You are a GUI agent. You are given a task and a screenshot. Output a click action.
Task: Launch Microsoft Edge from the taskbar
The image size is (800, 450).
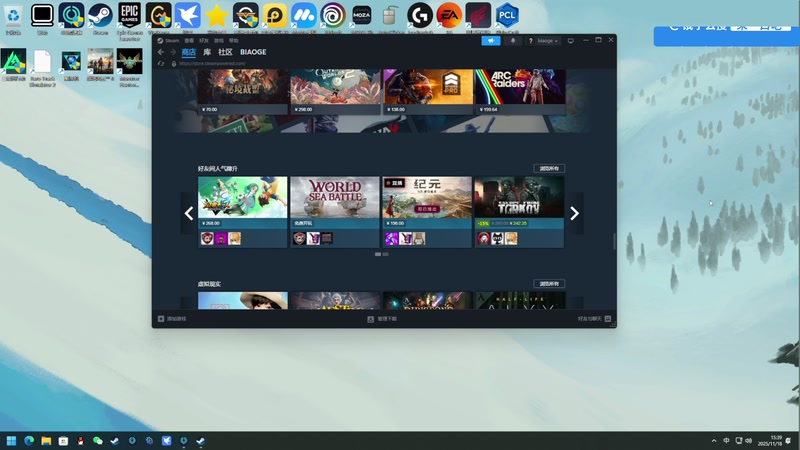point(29,441)
